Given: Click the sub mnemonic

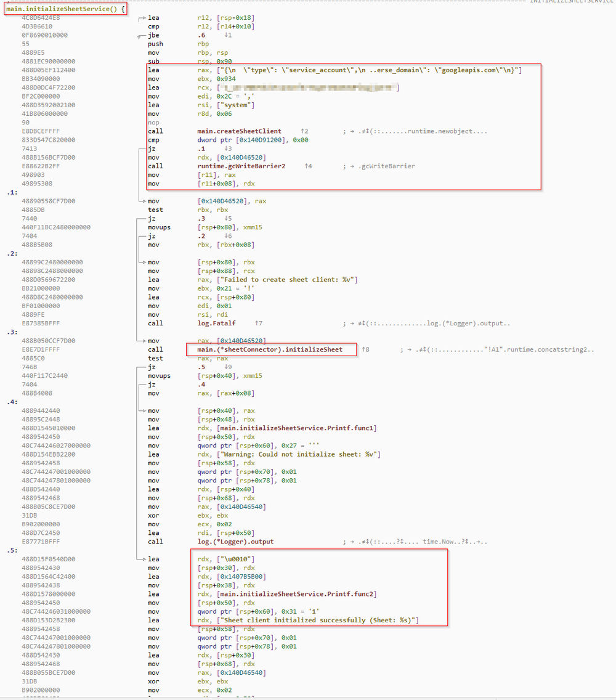Looking at the screenshot, I should pyautogui.click(x=153, y=62).
